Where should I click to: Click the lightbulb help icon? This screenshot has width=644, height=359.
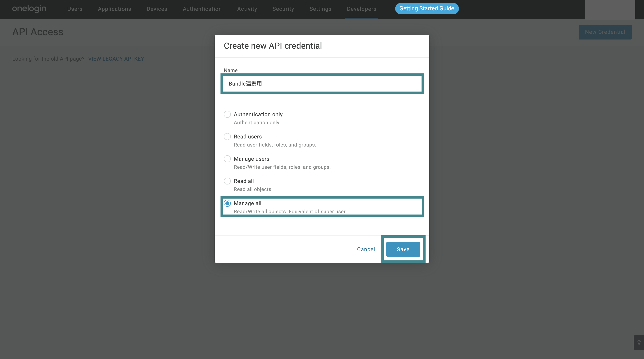point(639,342)
